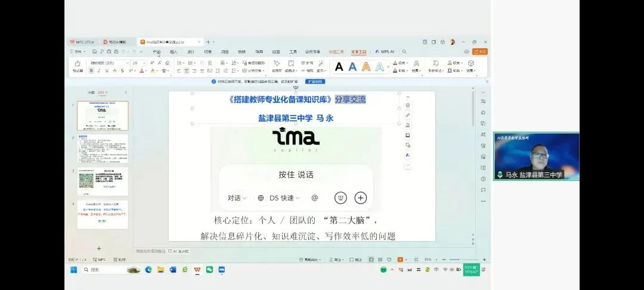Click the search magnifier icon in ribbon tabs
The image size is (644, 290).
coord(404,51)
